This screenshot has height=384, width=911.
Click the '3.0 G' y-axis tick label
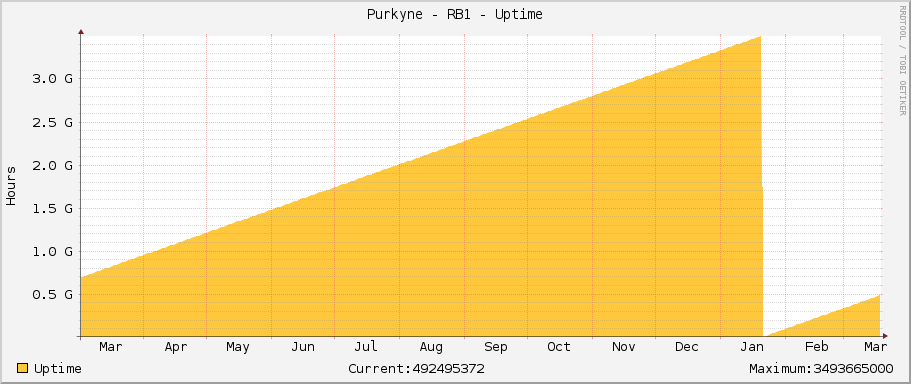pyautogui.click(x=52, y=79)
